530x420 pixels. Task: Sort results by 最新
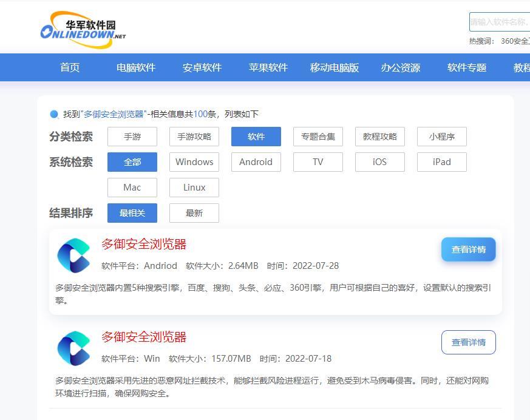click(194, 213)
